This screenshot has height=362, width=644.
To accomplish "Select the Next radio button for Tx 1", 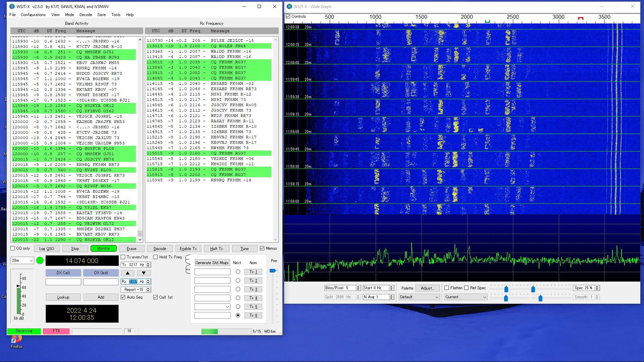I will coord(238,272).
